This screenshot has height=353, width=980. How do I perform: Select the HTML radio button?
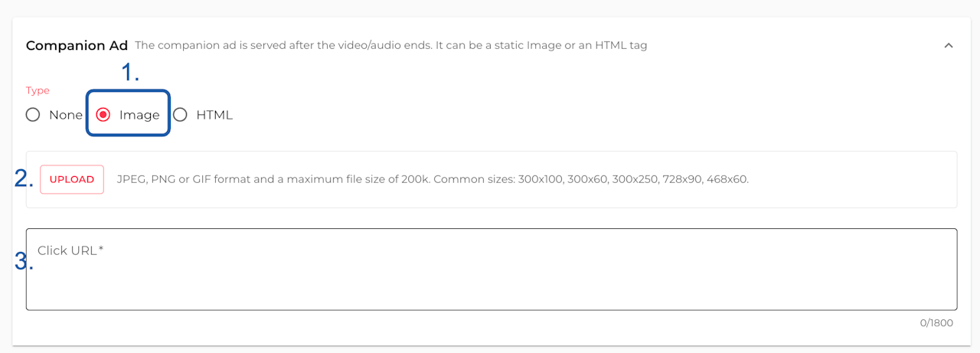coord(180,115)
